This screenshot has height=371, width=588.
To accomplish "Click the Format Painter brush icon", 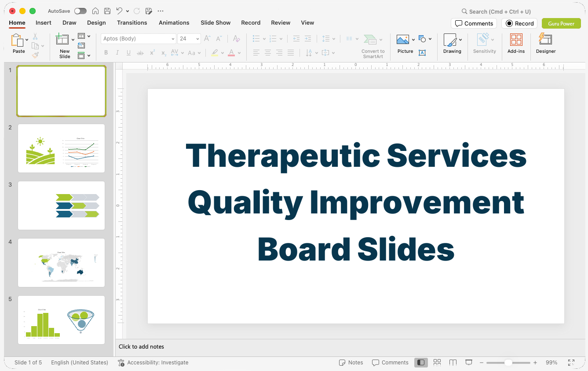I will (x=35, y=55).
